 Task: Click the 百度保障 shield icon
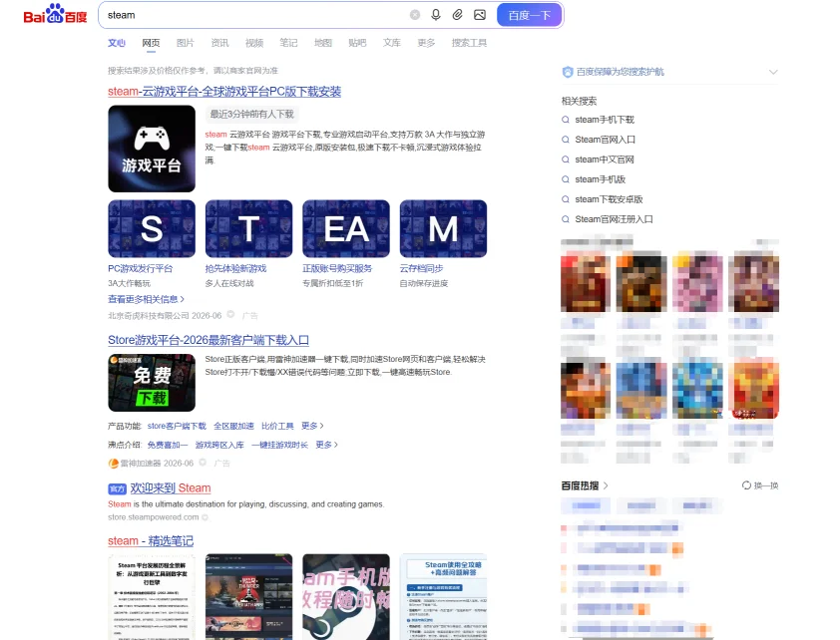point(568,72)
